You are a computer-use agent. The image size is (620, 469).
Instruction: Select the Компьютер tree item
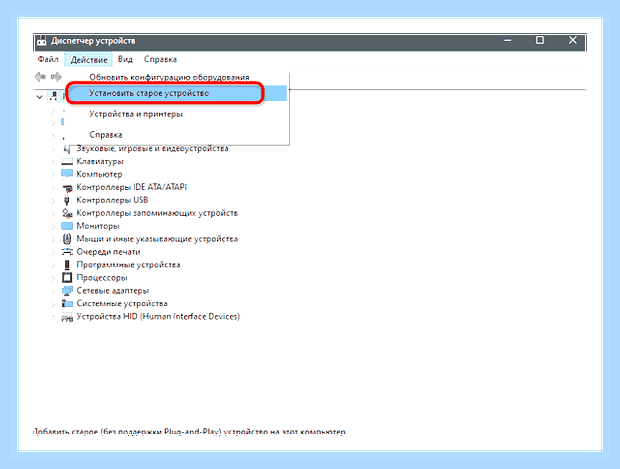point(99,174)
